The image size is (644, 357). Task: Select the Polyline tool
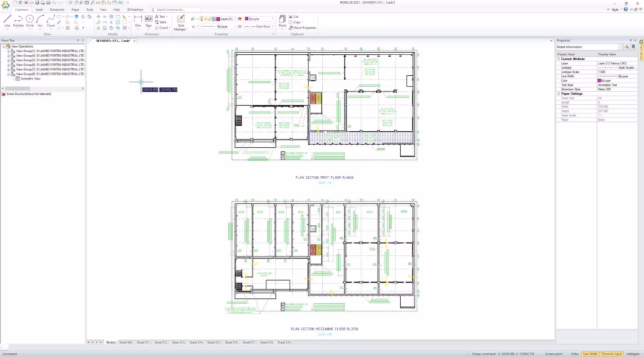click(x=18, y=21)
